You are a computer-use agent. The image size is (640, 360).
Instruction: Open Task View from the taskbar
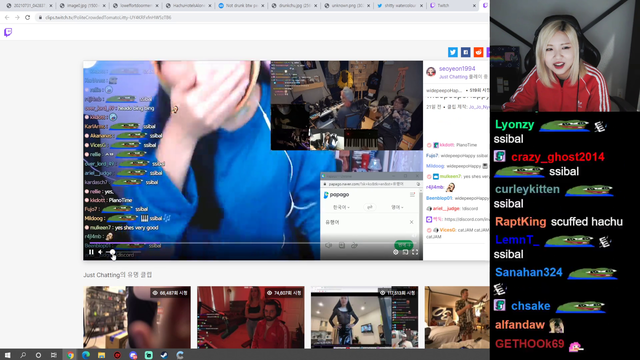(x=54, y=355)
